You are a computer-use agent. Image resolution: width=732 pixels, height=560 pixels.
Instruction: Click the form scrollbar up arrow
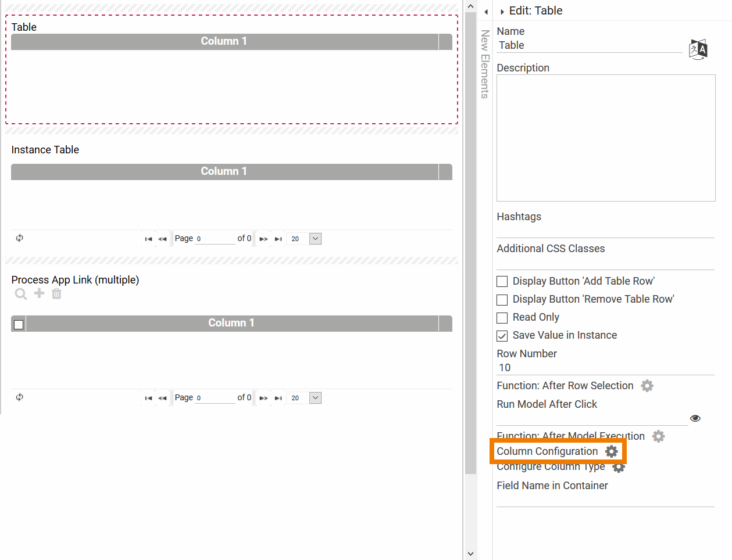471,6
